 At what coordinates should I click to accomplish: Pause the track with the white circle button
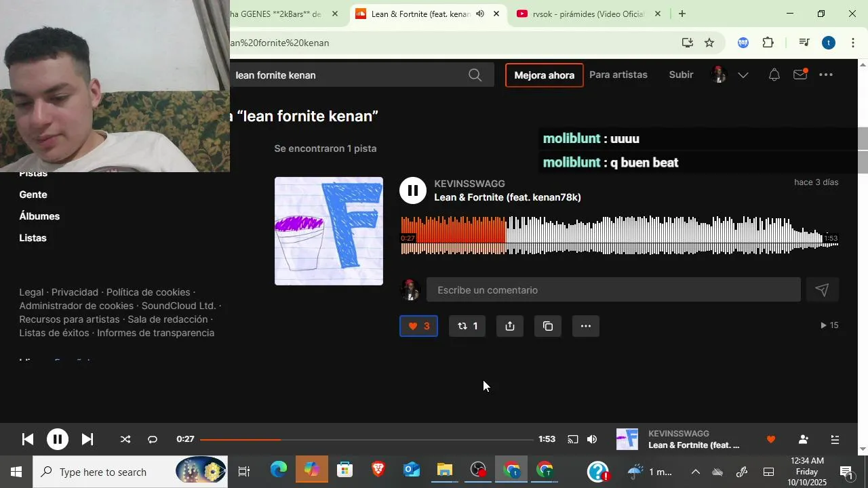tap(412, 190)
